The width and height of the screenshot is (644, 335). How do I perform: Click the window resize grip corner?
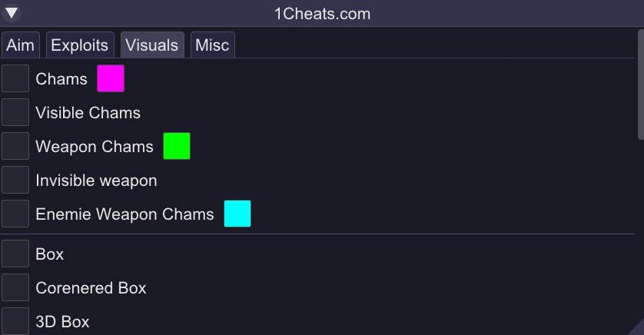636,328
